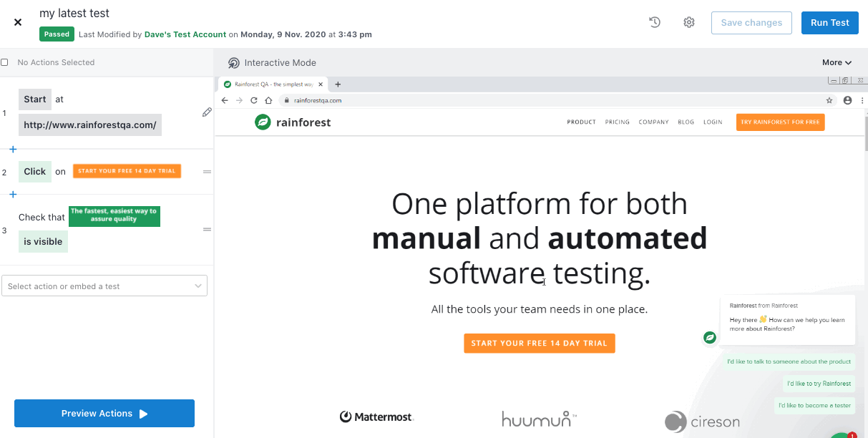Open COMPANY menu item

coord(653,122)
